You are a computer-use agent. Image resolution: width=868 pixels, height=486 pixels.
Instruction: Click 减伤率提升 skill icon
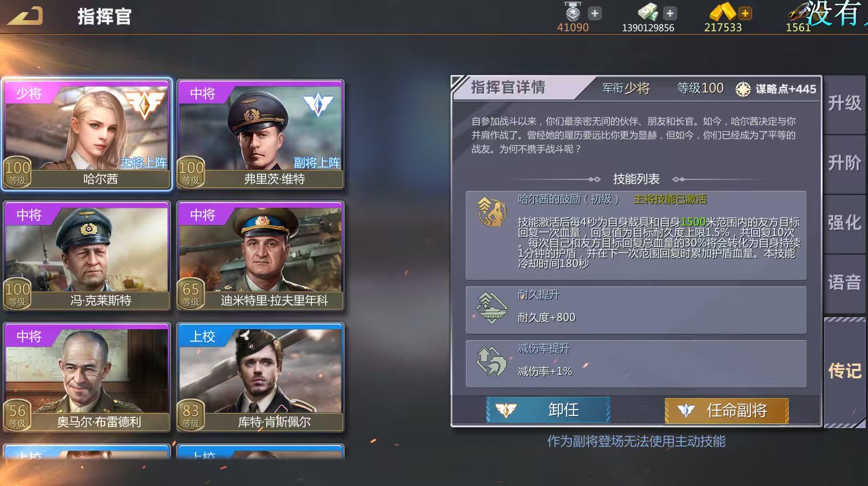(x=491, y=360)
